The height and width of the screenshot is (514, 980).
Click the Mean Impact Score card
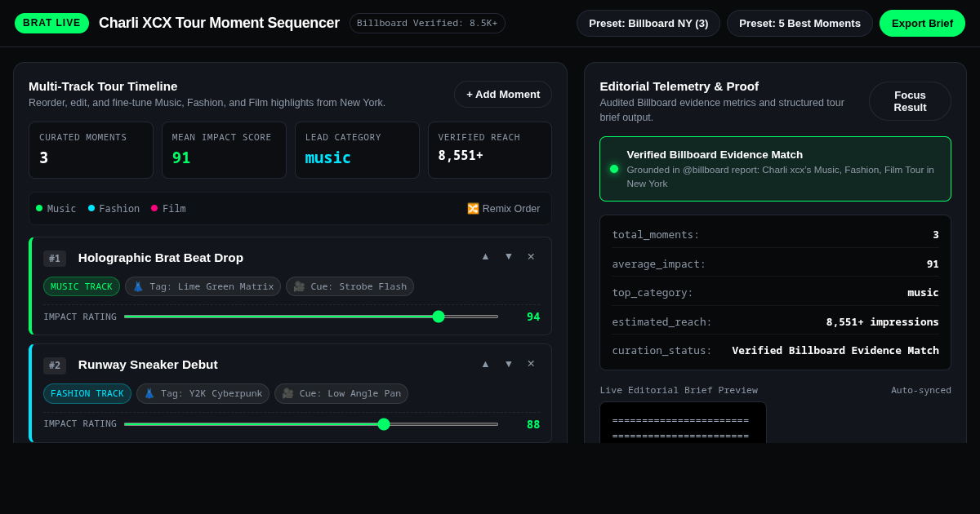click(x=224, y=150)
